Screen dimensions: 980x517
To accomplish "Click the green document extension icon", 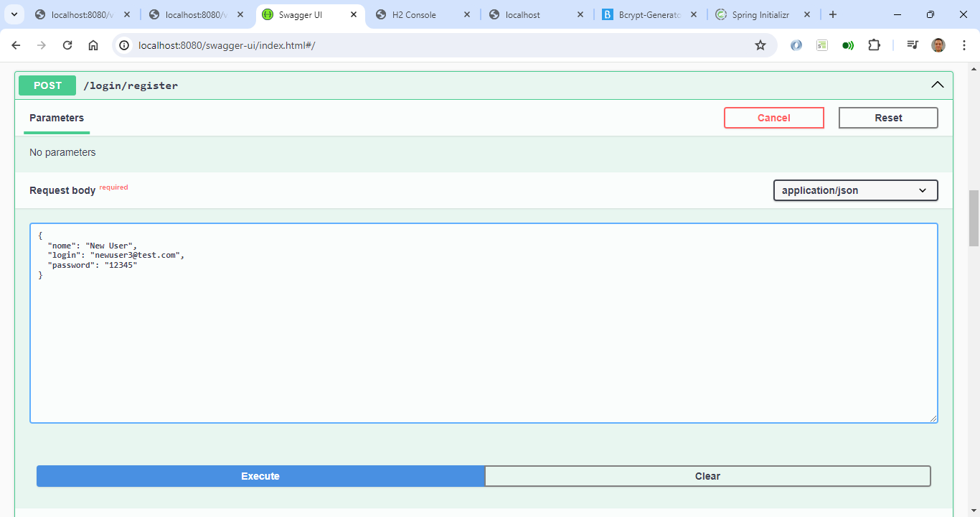I will pos(822,45).
